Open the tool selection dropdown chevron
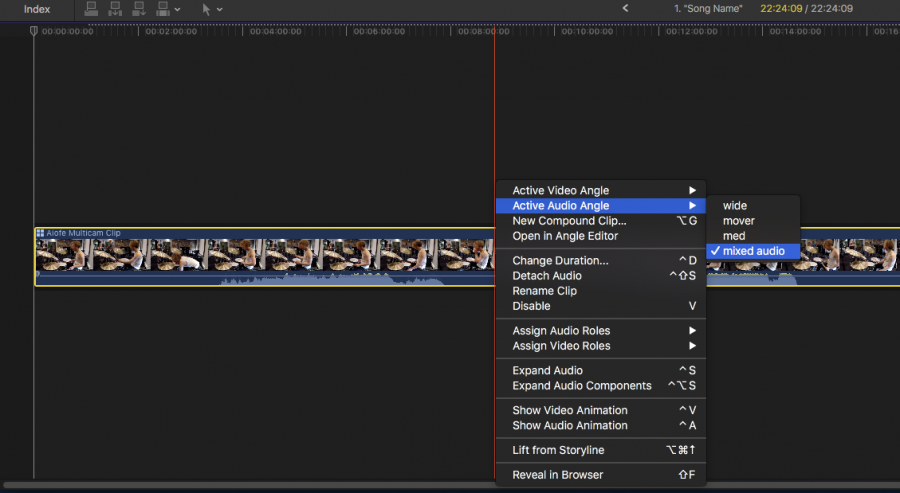 click(220, 9)
